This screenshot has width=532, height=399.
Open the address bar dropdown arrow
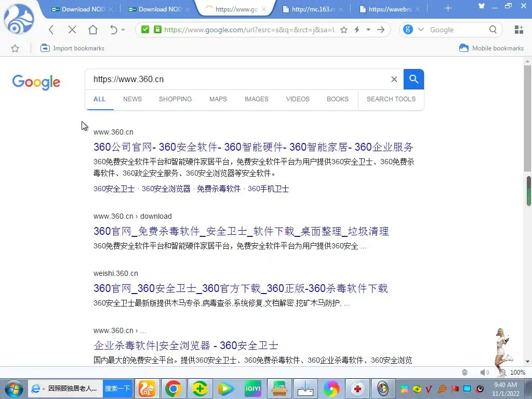tap(368, 30)
